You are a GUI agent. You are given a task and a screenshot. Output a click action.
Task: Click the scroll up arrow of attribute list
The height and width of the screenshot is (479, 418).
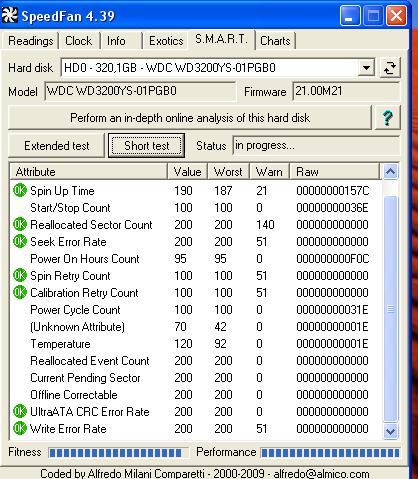[390, 172]
